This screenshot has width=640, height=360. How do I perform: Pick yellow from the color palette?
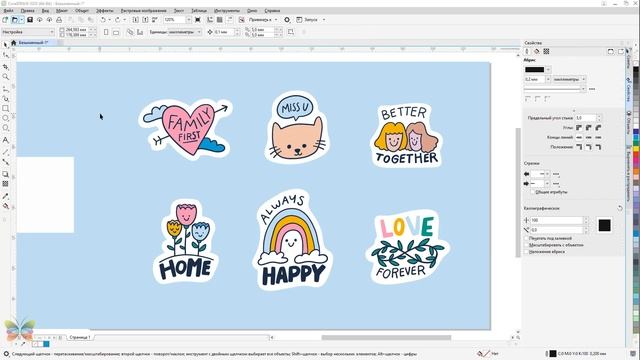pyautogui.click(x=636, y=150)
